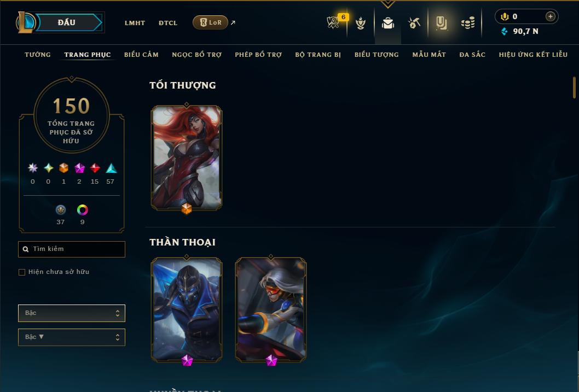Switch to the ĐA SẮC tab
579x392 pixels.
[x=472, y=55]
